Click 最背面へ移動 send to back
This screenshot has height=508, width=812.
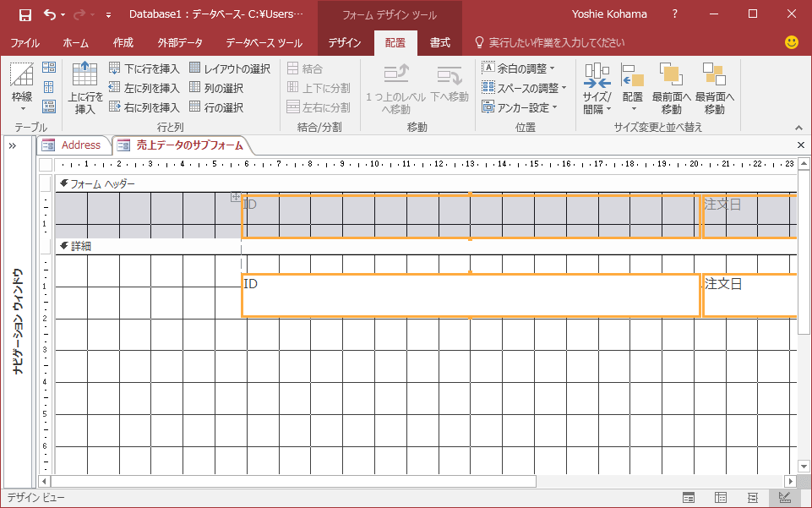(x=714, y=89)
